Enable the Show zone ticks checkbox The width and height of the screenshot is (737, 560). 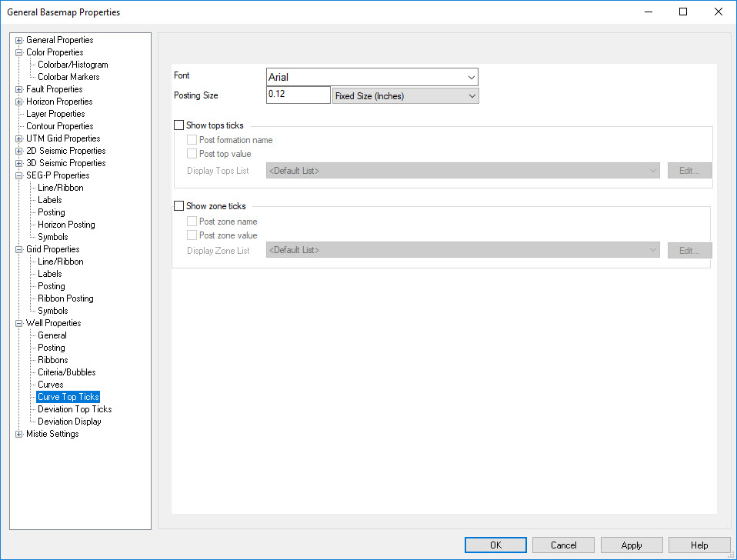coord(179,206)
